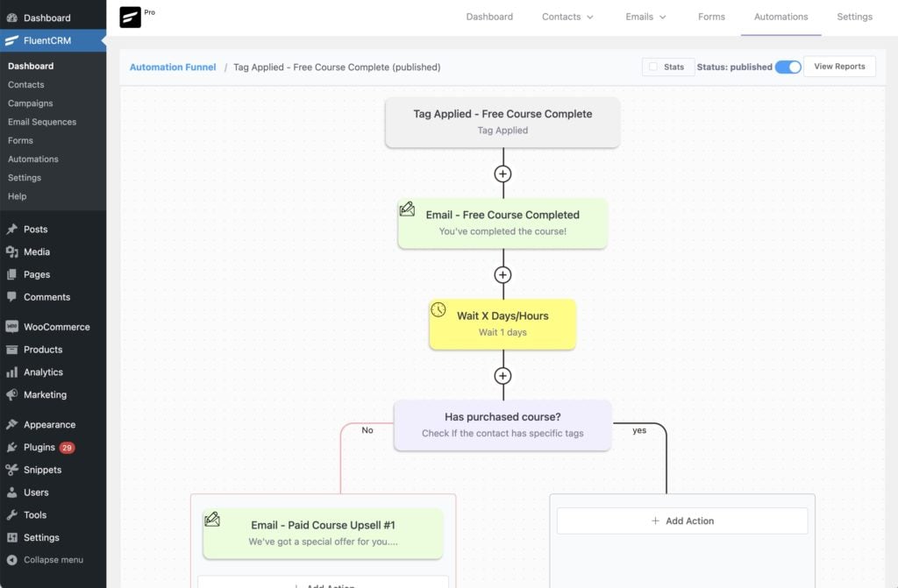898x588 pixels.
Task: Click the WordPress Settings sliders icon
Action: tap(11, 537)
